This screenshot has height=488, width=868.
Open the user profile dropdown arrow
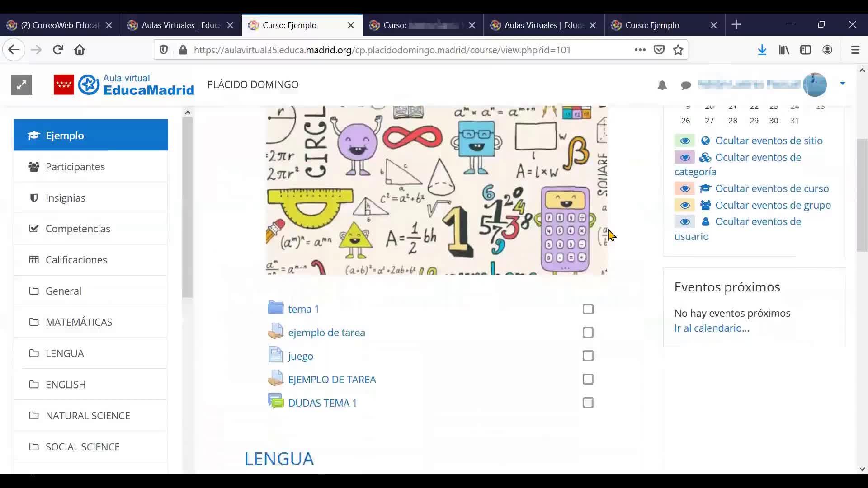(842, 84)
